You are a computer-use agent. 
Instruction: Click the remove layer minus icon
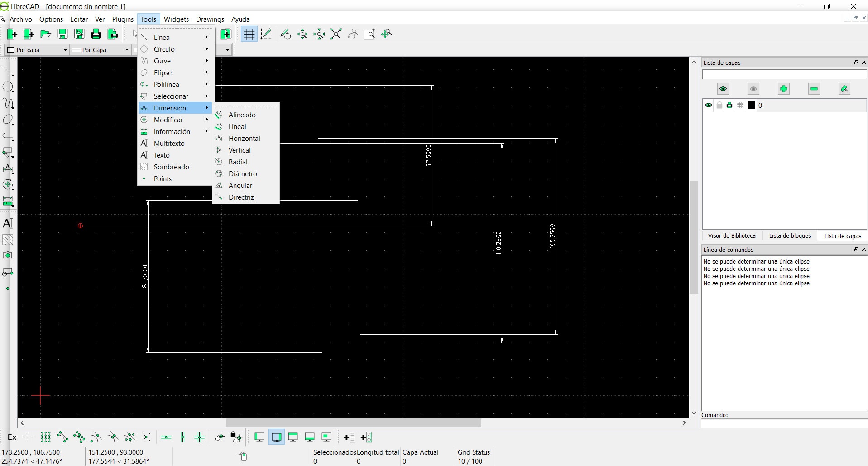(814, 89)
